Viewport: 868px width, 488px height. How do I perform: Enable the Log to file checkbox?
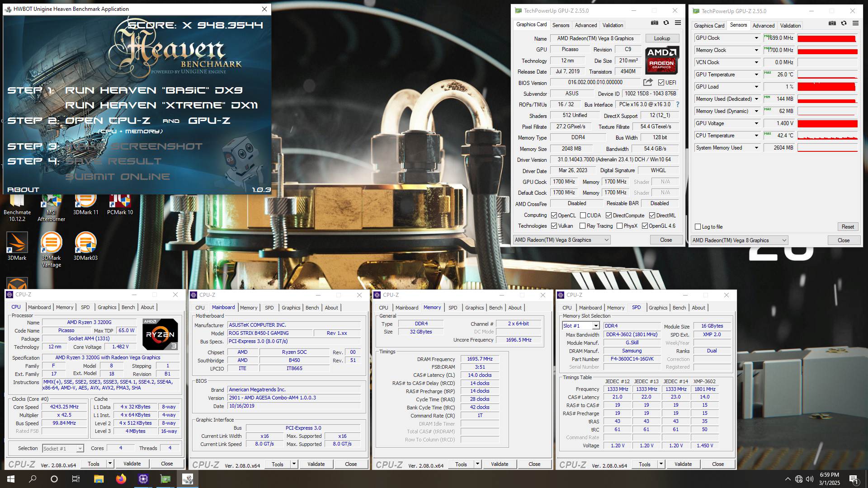coord(698,227)
